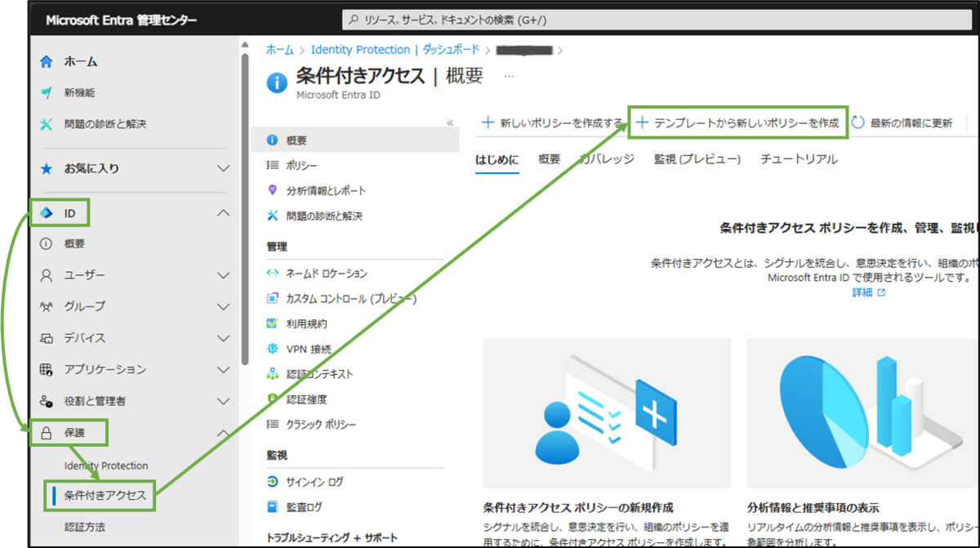The height and width of the screenshot is (548, 980).
Task: Click the ID diamond icon
Action: point(47,213)
